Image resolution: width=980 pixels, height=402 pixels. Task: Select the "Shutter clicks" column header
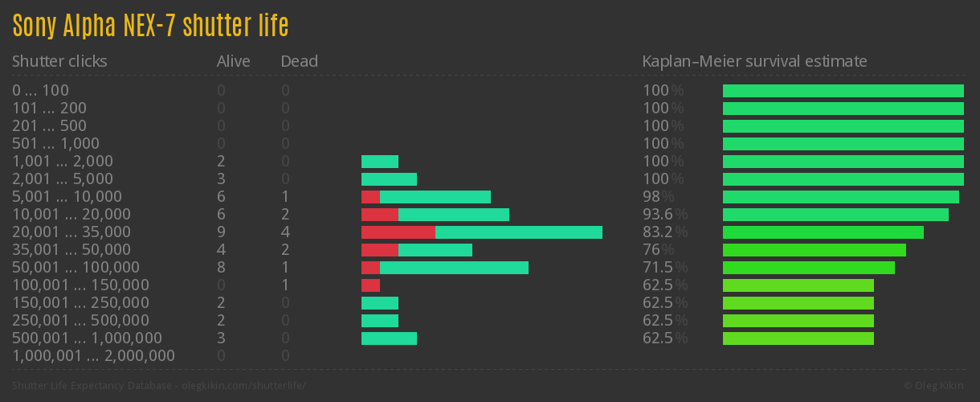(59, 61)
